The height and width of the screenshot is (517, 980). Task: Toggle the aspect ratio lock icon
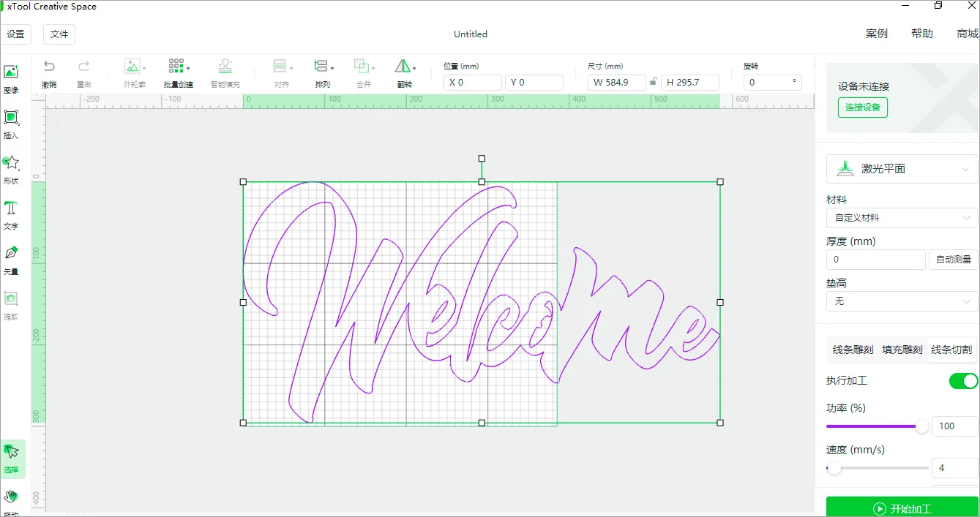[653, 82]
